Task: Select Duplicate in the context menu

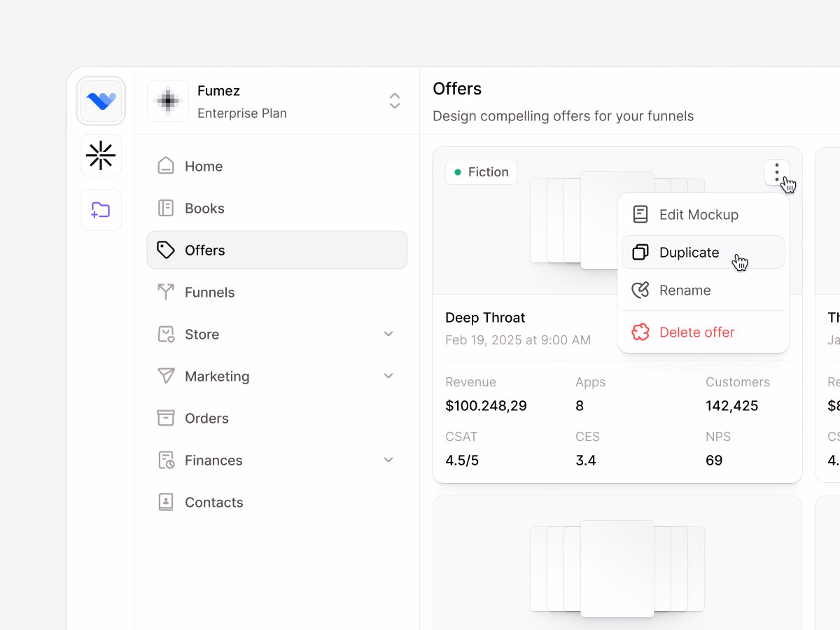Action: point(703,252)
